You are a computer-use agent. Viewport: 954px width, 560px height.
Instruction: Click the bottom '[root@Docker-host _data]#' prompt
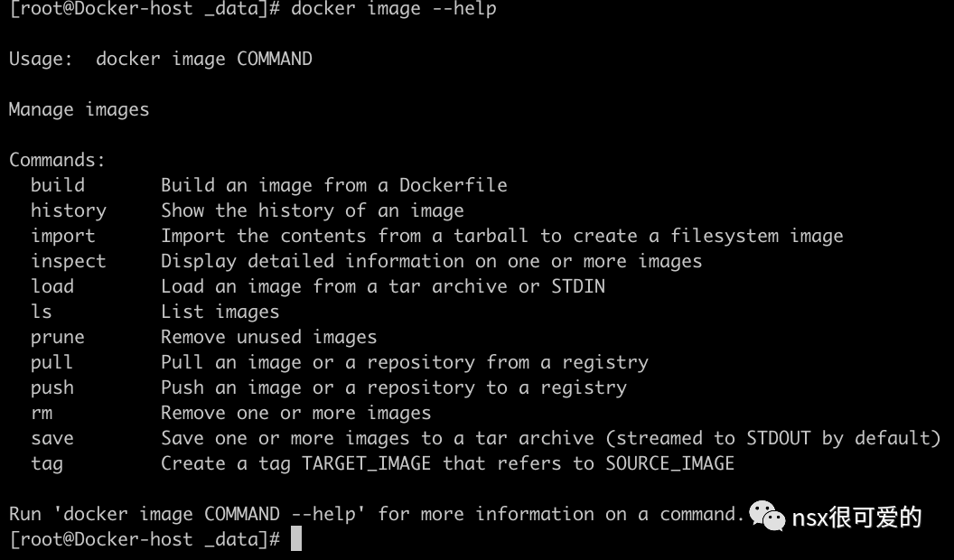click(x=145, y=539)
